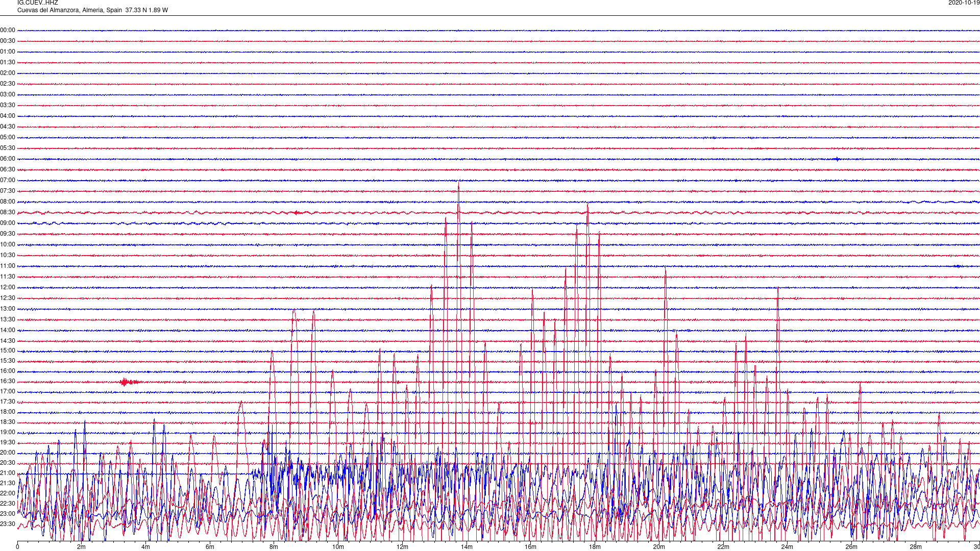
Task: Click the 4m axis tick label
Action: (x=145, y=547)
